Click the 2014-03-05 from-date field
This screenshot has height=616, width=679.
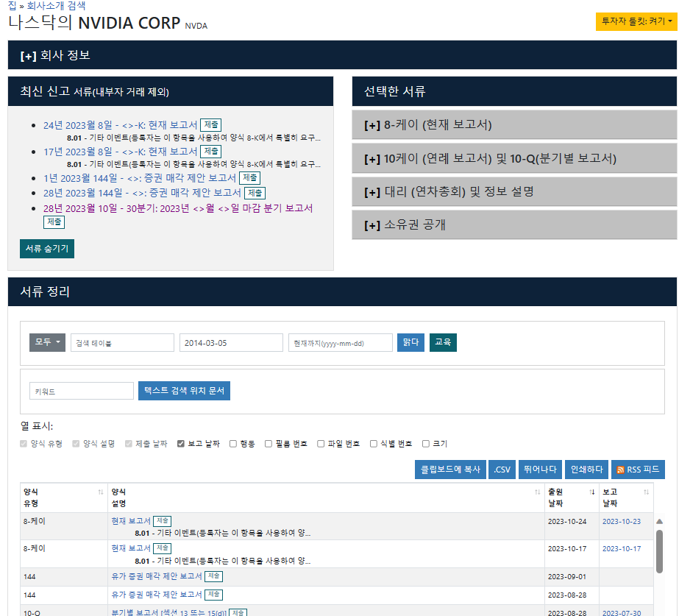pyautogui.click(x=231, y=343)
